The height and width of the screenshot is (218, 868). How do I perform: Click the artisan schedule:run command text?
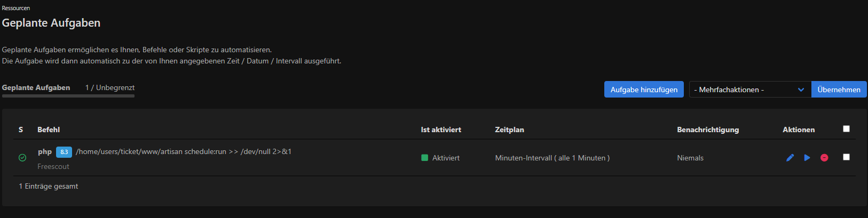(184, 151)
